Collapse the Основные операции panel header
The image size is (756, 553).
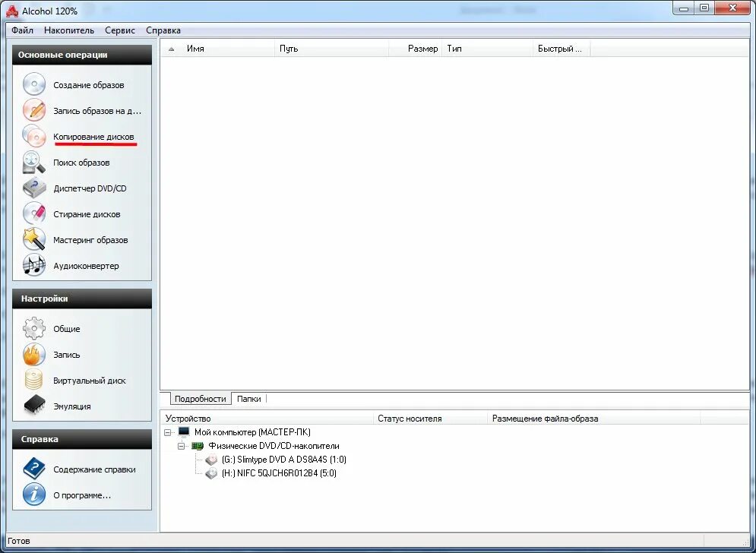point(82,55)
